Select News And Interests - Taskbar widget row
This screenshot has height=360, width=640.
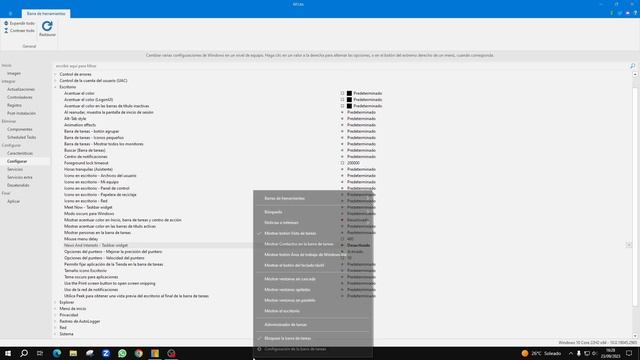tap(96, 245)
